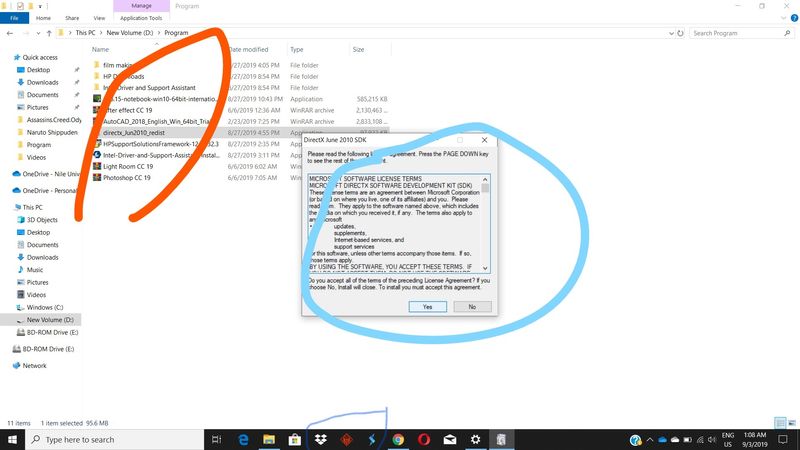Click the battery icon in system tray
The height and width of the screenshot is (450, 800).
687,439
